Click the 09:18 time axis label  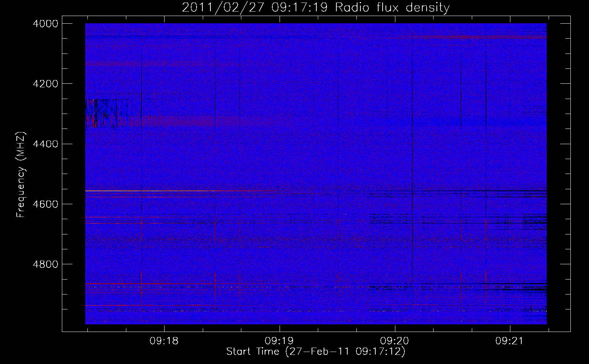164,341
